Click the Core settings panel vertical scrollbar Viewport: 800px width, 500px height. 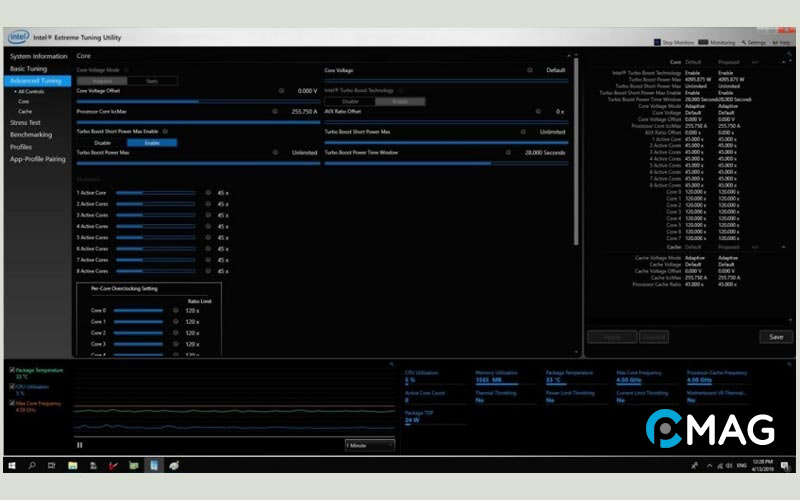[576, 151]
